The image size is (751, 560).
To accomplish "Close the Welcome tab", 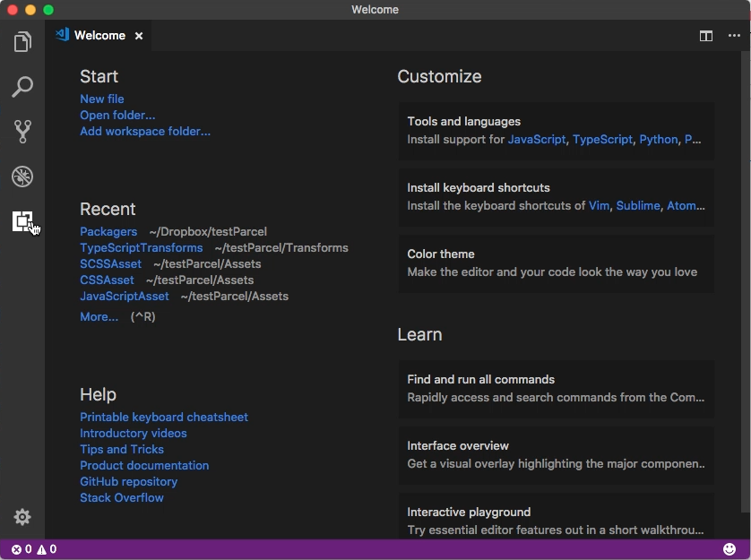I will (x=139, y=36).
